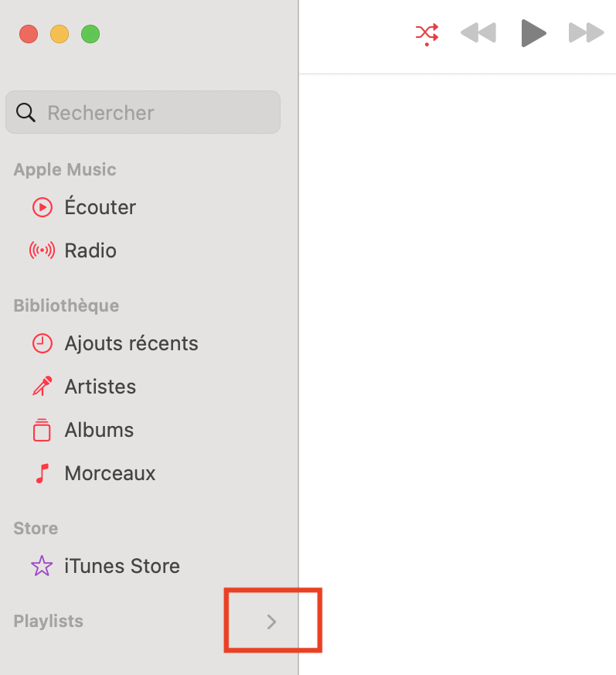Screen dimensions: 616x675
Task: Skip back to previous track
Action: (x=478, y=32)
